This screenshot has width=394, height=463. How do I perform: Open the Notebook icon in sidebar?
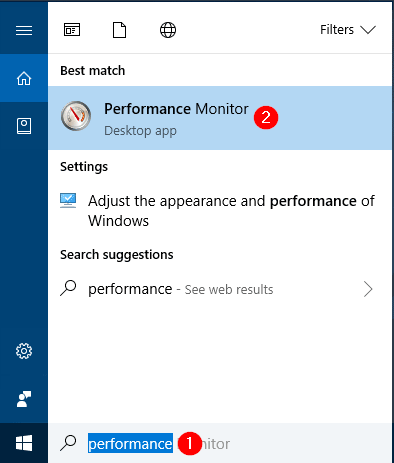point(24,126)
